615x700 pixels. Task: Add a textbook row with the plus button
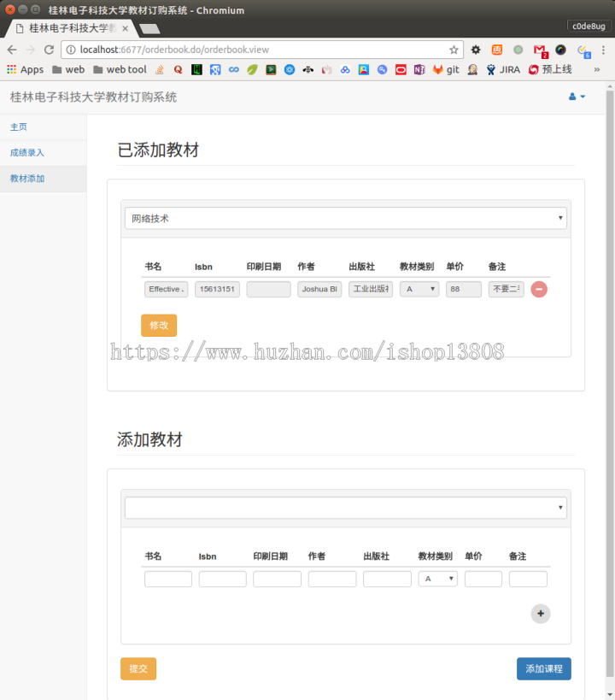pos(541,614)
